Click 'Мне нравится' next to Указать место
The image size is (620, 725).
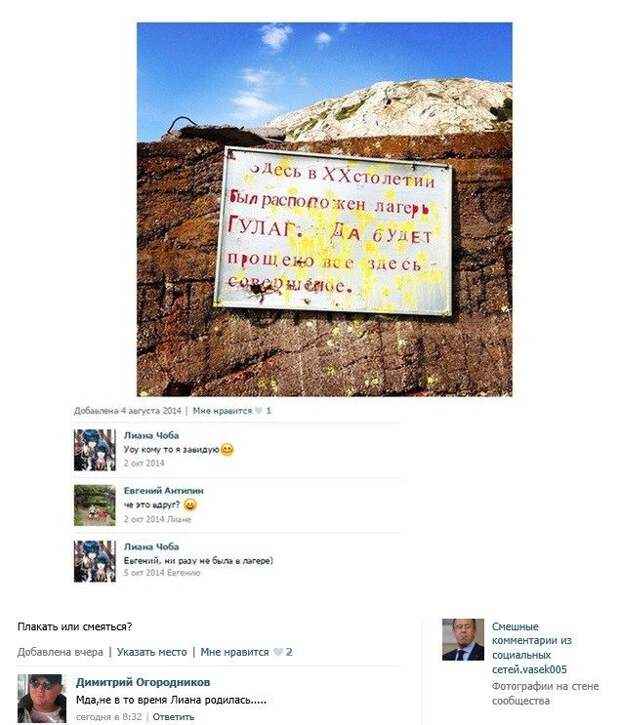pyautogui.click(x=234, y=652)
